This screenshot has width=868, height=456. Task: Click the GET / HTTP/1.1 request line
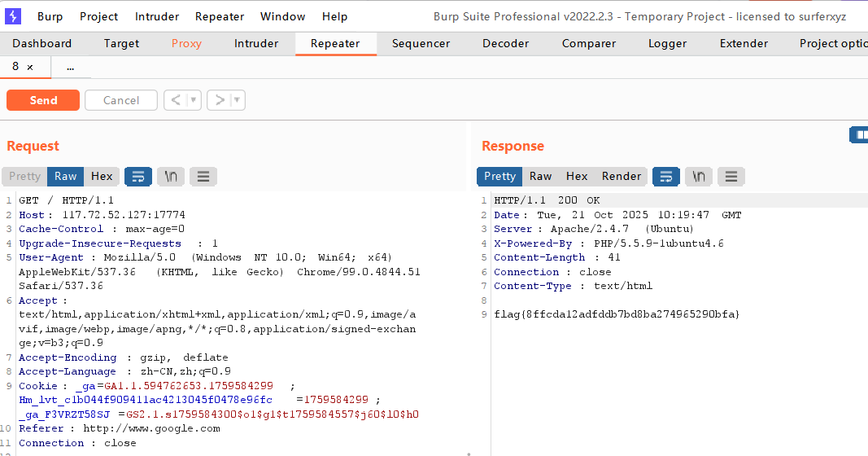click(66, 200)
